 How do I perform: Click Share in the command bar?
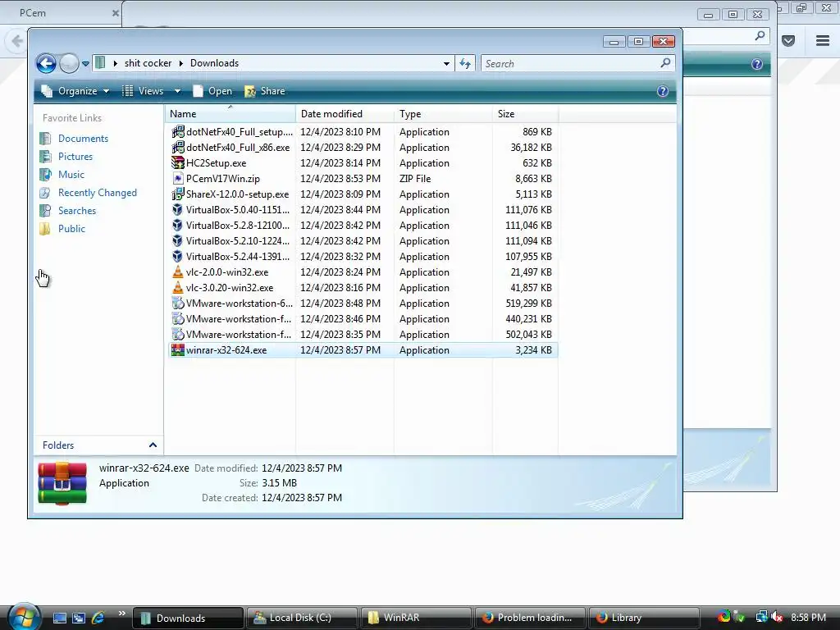point(265,91)
